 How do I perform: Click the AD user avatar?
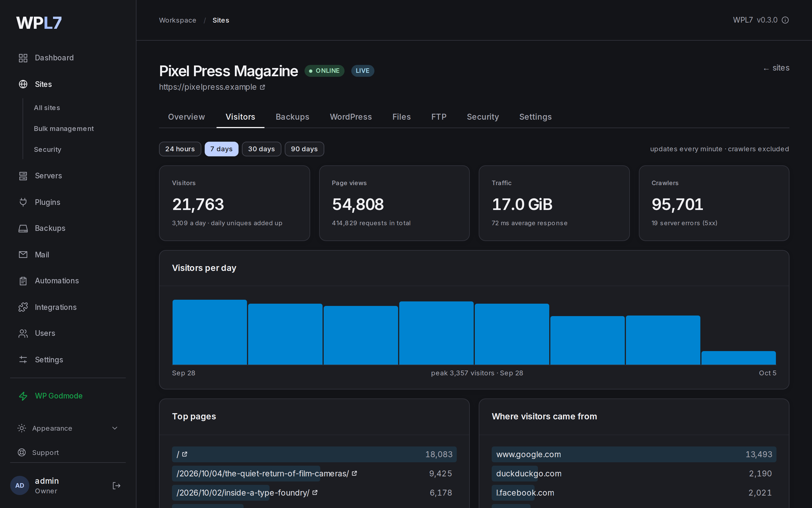tap(20, 485)
